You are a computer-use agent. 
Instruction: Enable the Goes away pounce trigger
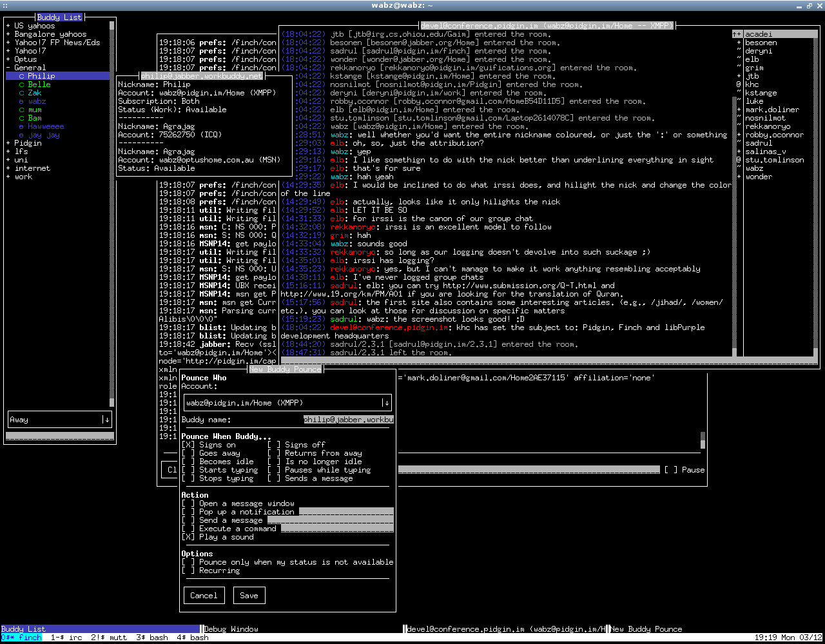[x=188, y=453]
